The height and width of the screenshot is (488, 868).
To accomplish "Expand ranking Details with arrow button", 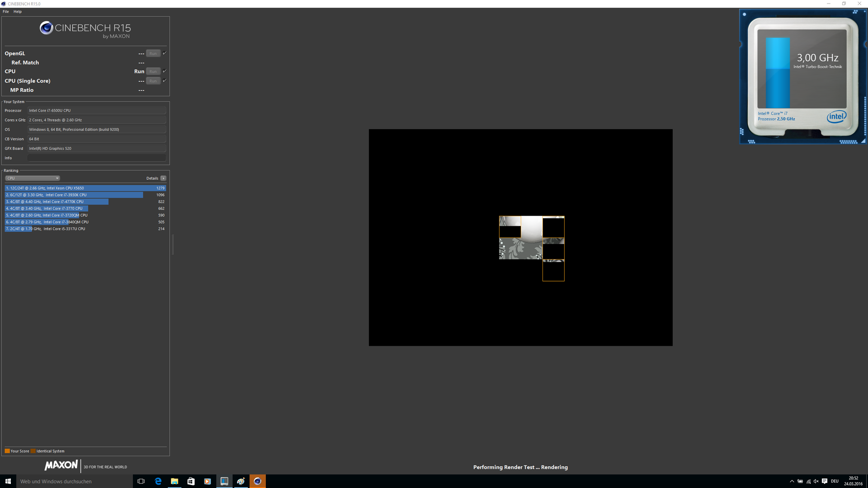I will pos(163,178).
